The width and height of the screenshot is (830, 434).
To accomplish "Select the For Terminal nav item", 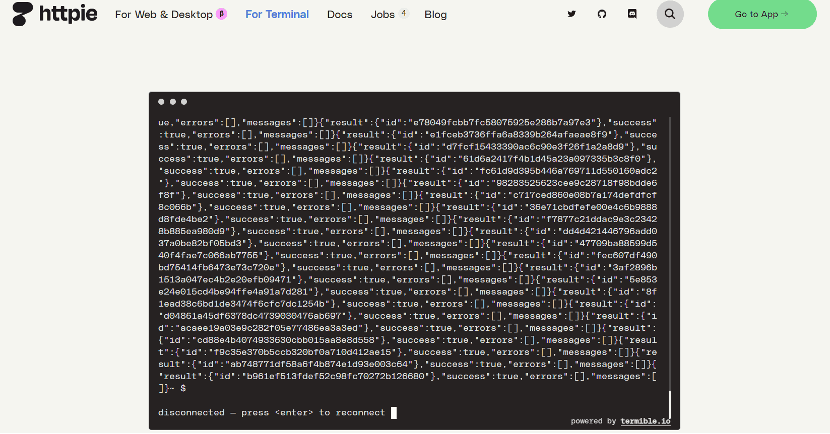I will point(277,15).
